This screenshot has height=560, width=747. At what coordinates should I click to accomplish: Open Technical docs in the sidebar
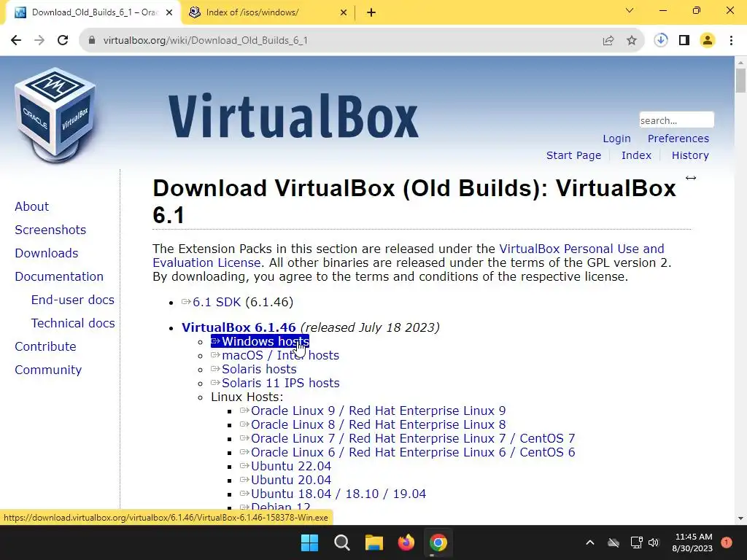(x=73, y=323)
